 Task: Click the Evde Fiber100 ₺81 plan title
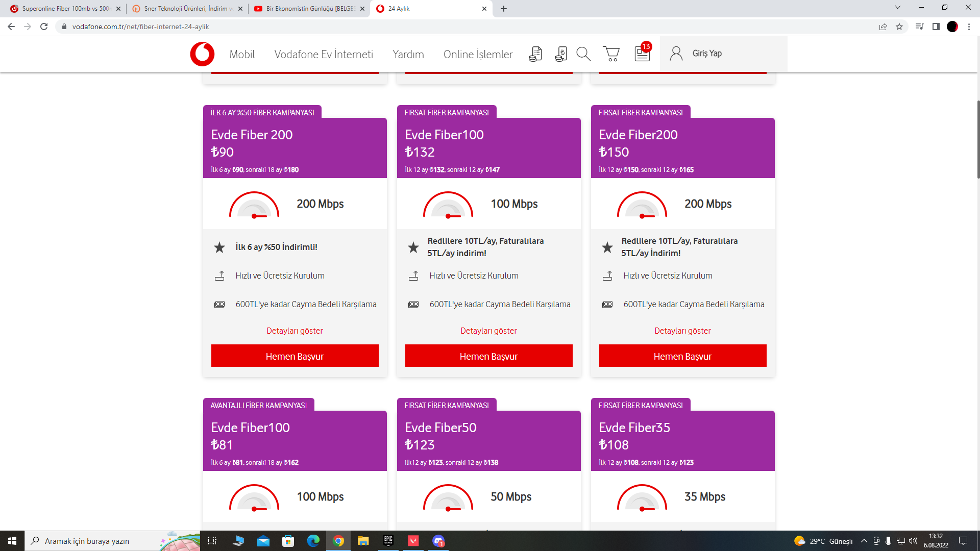click(x=250, y=428)
